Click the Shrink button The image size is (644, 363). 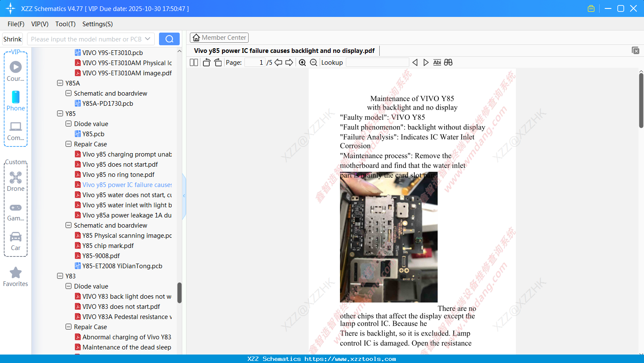[12, 39]
